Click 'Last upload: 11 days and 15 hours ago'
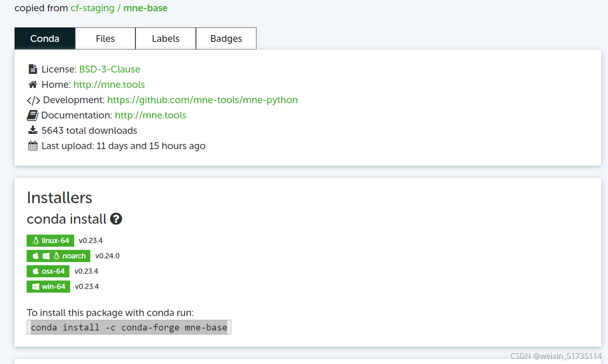Viewport: 608px width, 364px height. tap(123, 146)
